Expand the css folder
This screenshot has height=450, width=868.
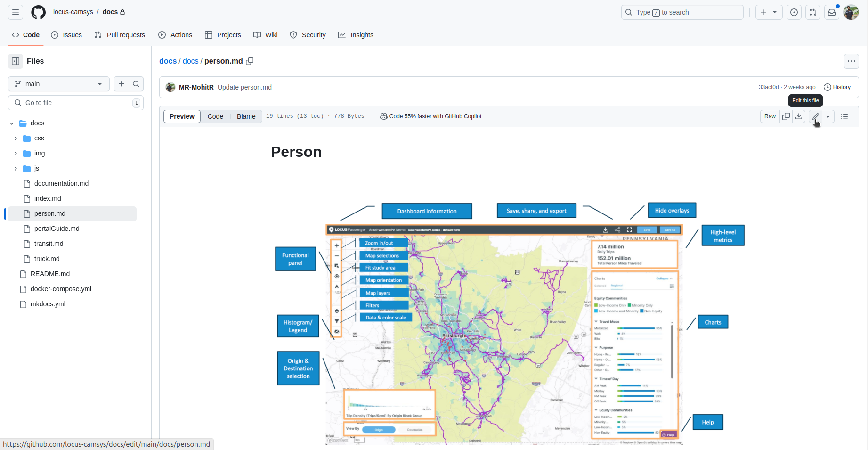tap(16, 138)
